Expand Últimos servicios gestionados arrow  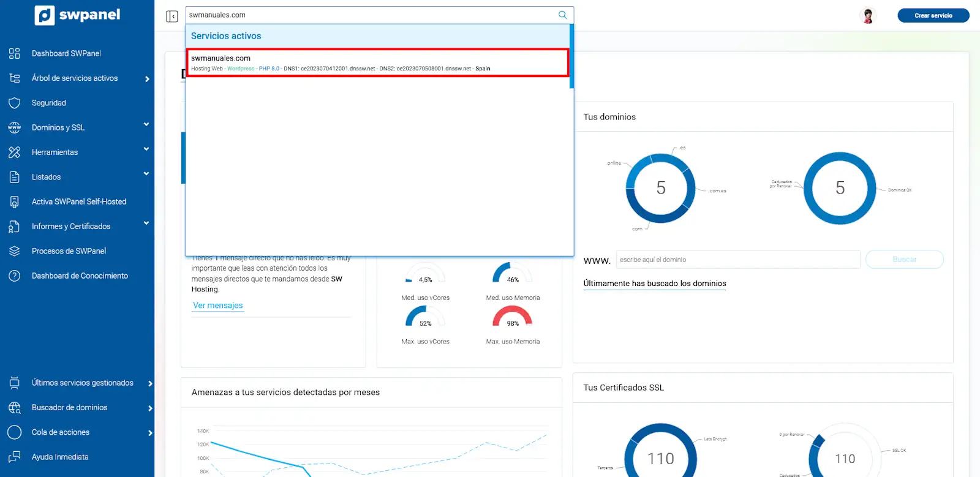point(150,383)
